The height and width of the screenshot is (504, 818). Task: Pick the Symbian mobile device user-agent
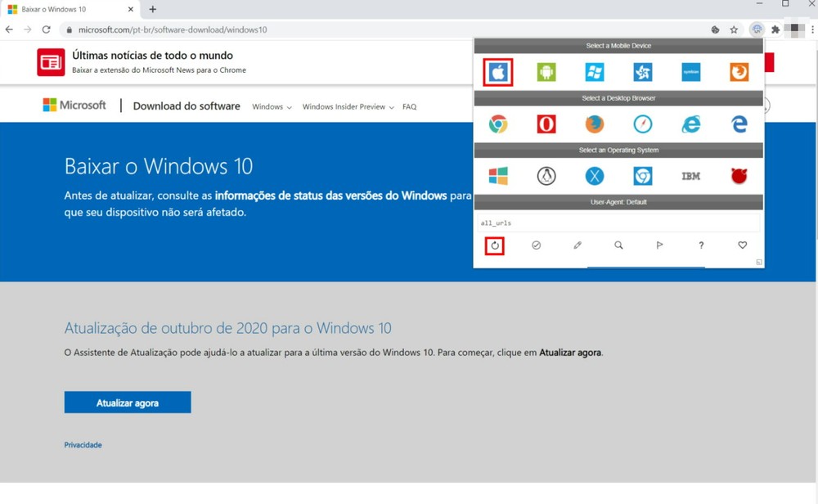690,72
